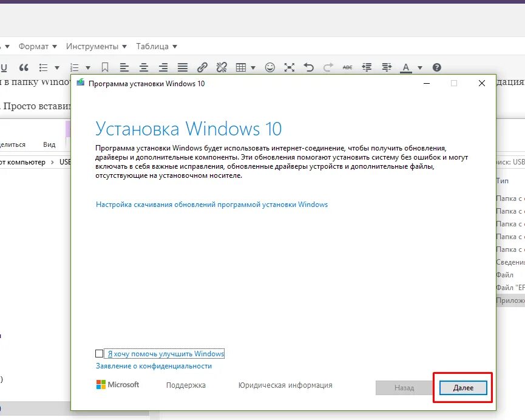
Task: Open numbered list style dropdown arrow
Action: (x=88, y=68)
